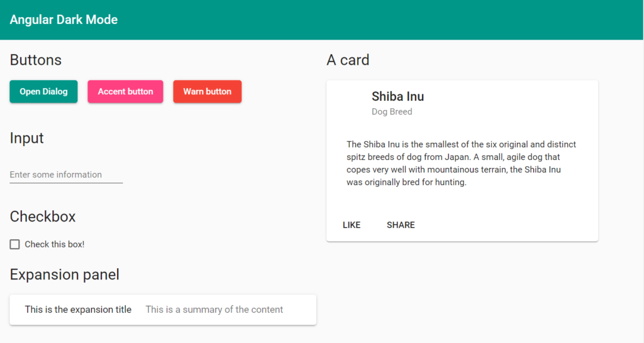Focus the 'Enter some information' input field
Image resolution: width=644 pixels, height=343 pixels.
pos(66,175)
